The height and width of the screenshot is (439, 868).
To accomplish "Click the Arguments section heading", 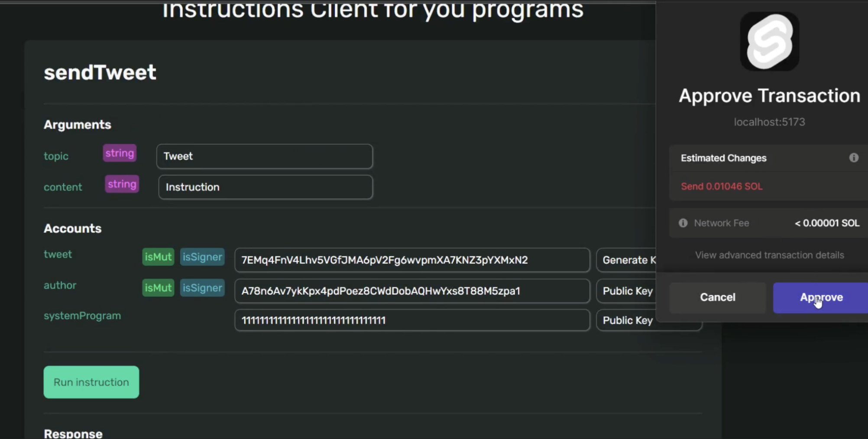I will pos(78,125).
